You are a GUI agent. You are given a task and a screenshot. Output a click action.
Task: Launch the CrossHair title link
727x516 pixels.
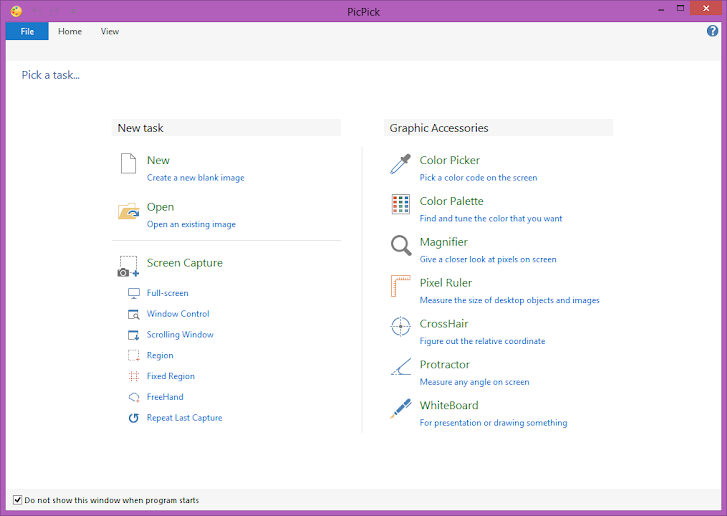pyautogui.click(x=444, y=324)
